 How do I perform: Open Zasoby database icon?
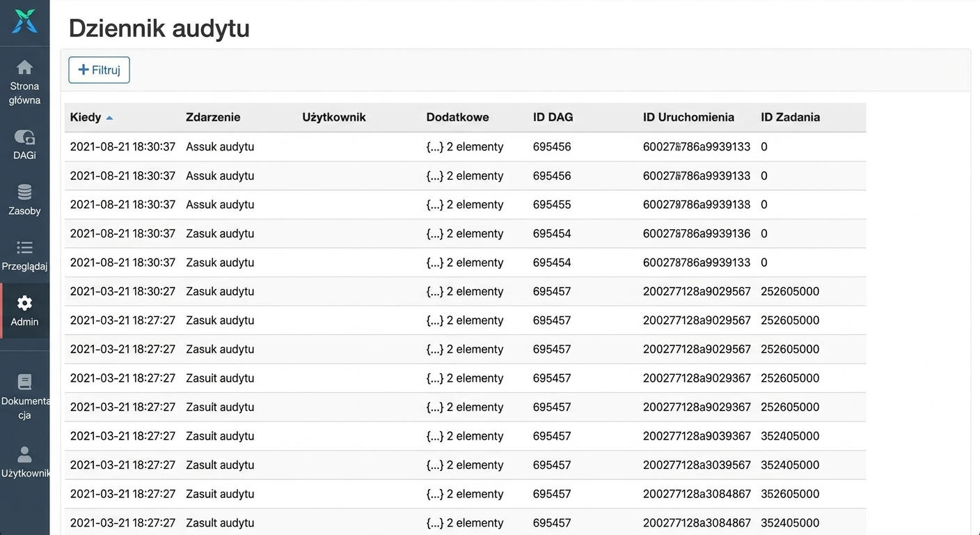[24, 192]
